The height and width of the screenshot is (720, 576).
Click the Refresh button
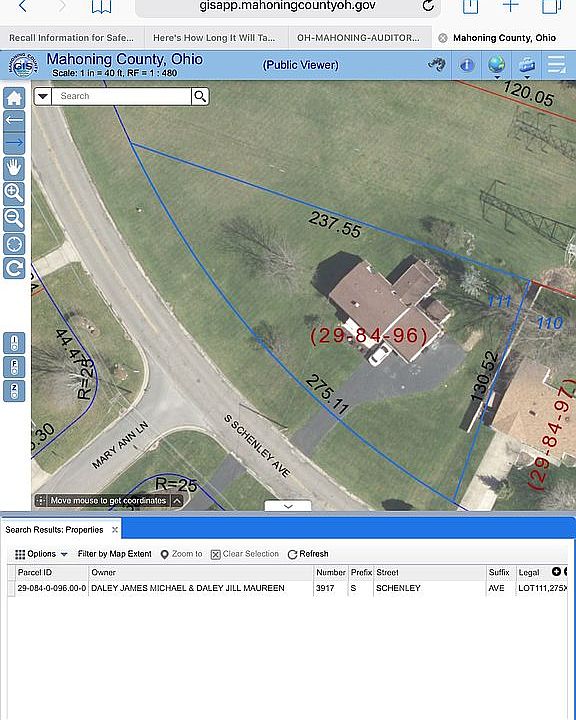click(x=308, y=554)
